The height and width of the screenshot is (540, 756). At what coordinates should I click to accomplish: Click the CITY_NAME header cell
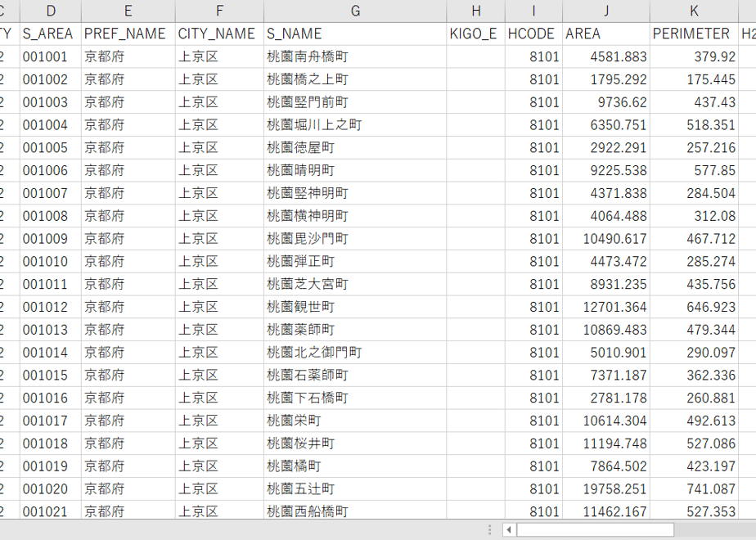click(x=219, y=34)
